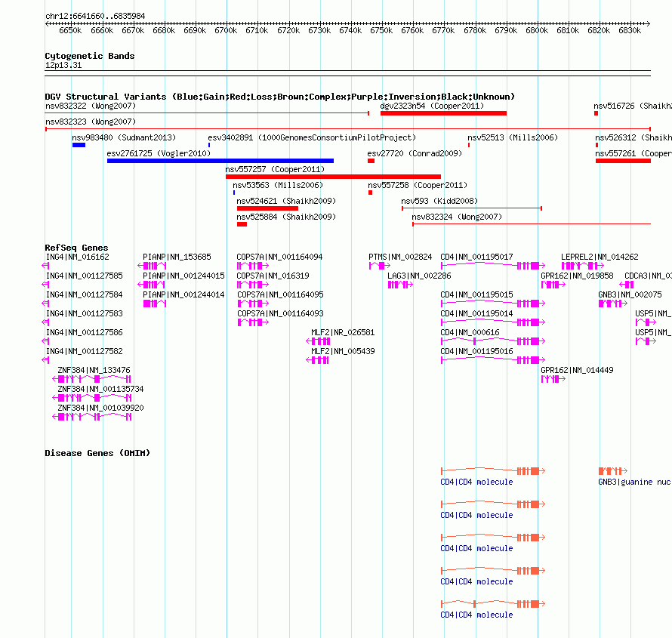Select the nsv983480 (Sudmant2013) blue gain bar
This screenshot has height=638, width=672.
[79, 145]
